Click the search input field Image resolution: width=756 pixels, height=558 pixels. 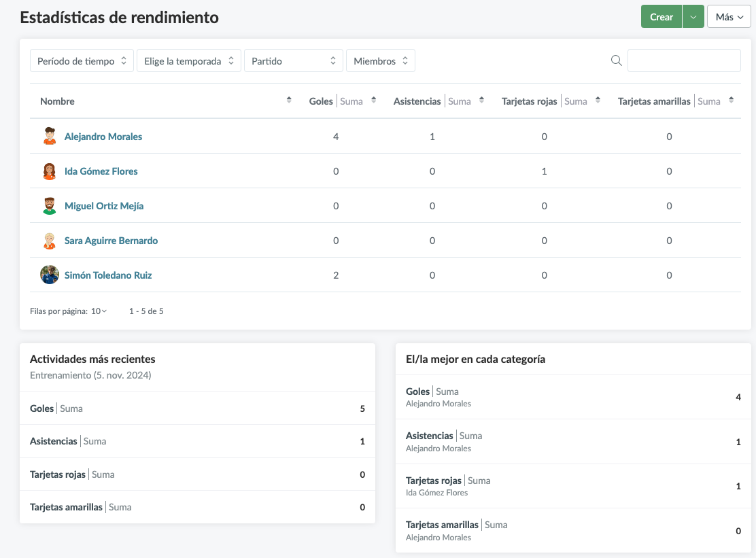click(683, 60)
